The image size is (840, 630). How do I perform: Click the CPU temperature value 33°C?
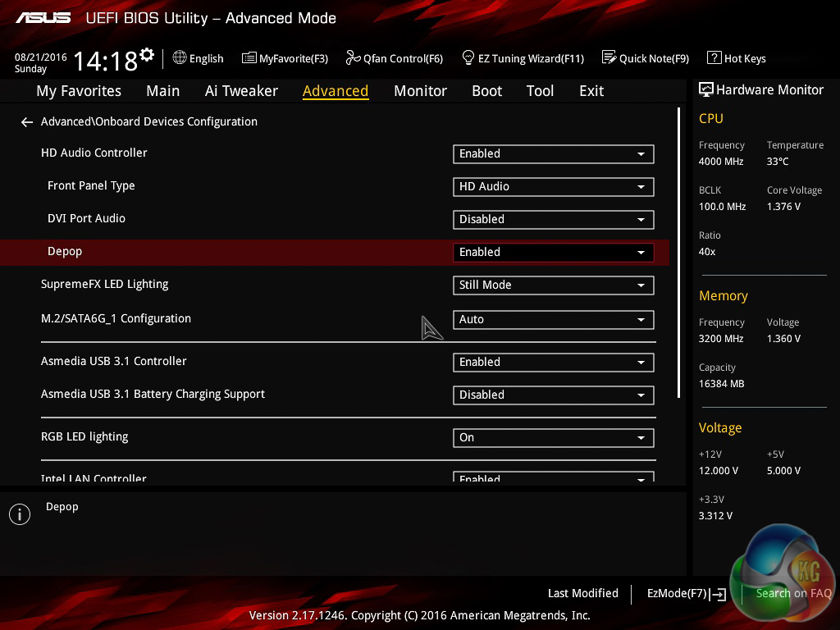coord(778,162)
